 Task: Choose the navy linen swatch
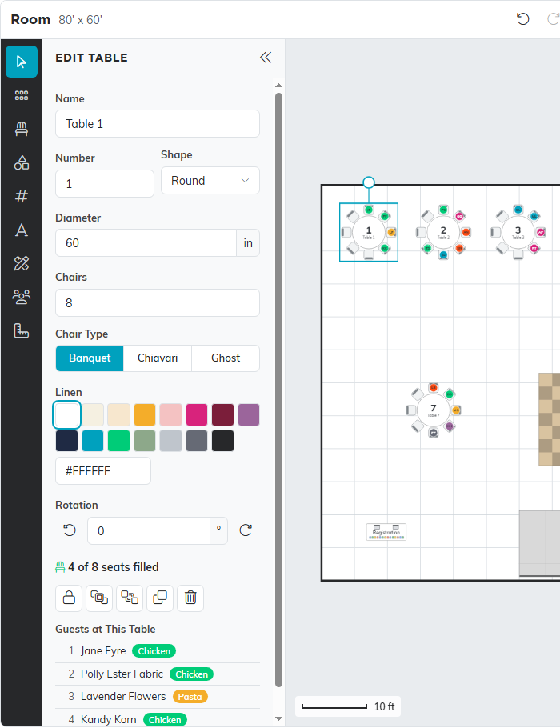pyautogui.click(x=67, y=441)
